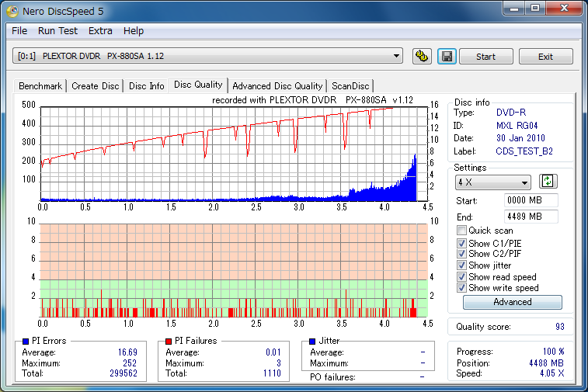Click the End position input field
Viewport: 588px width, 392px height.
(x=531, y=217)
